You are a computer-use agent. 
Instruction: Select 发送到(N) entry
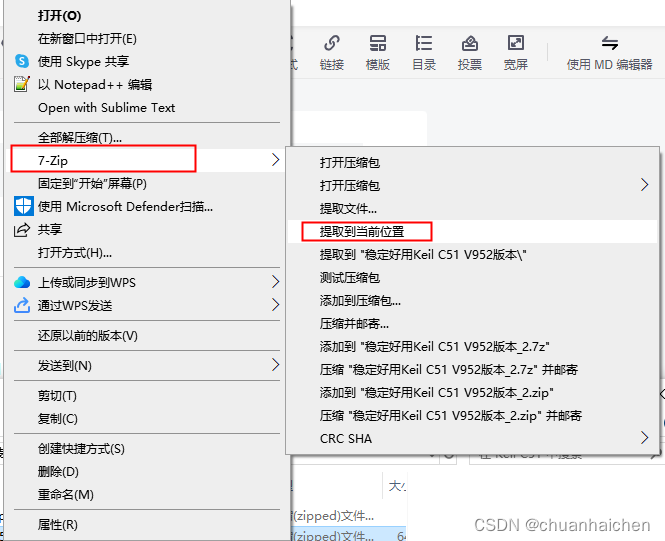point(64,365)
